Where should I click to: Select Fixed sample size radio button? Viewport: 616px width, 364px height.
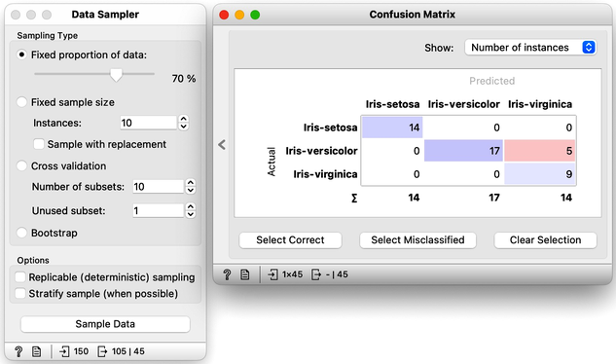21,102
